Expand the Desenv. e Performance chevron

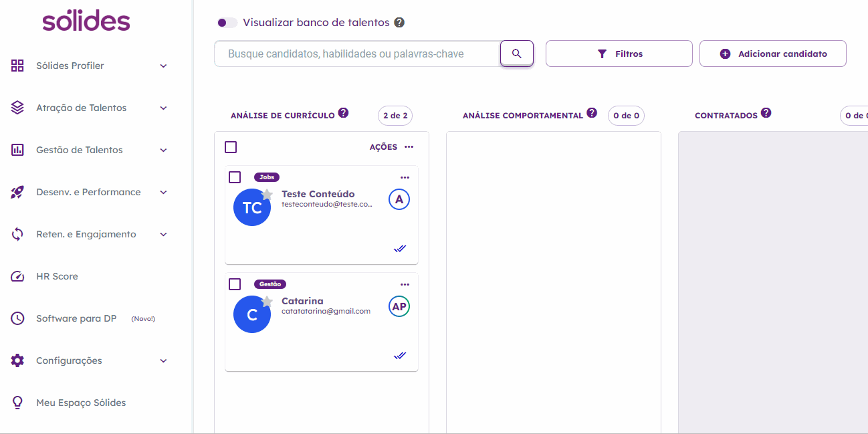click(164, 193)
